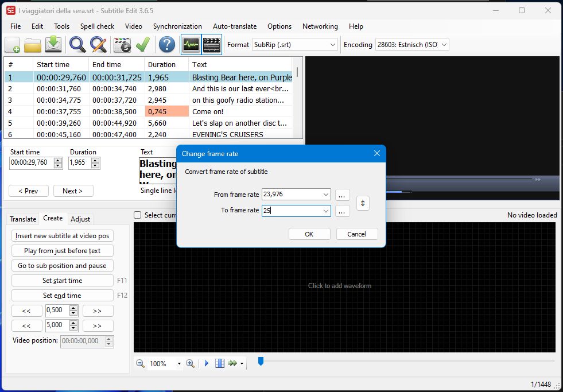The width and height of the screenshot is (563, 392).
Task: Click the waveform position slider handle
Action: pos(261,361)
